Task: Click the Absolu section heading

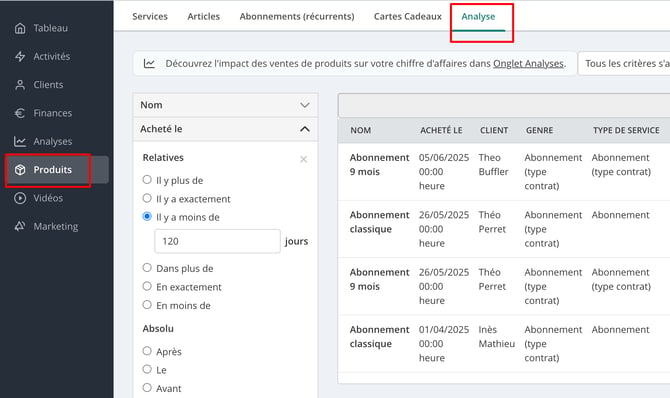Action: 158,329
